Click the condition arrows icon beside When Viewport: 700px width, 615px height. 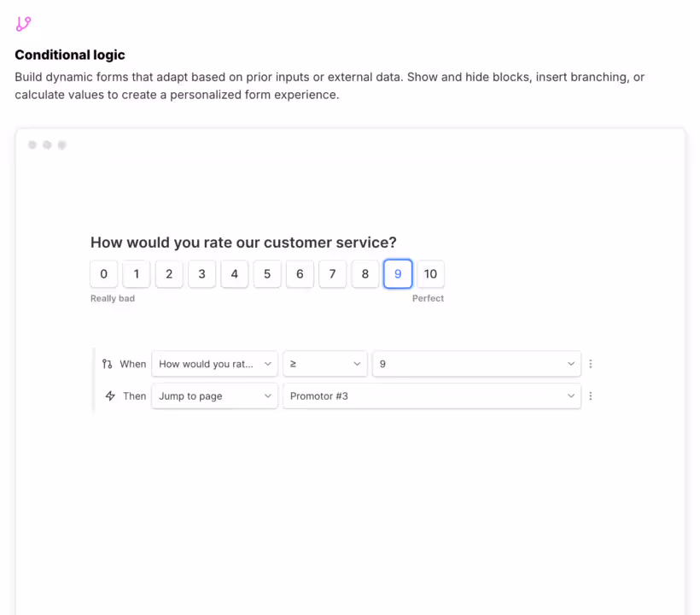108,363
